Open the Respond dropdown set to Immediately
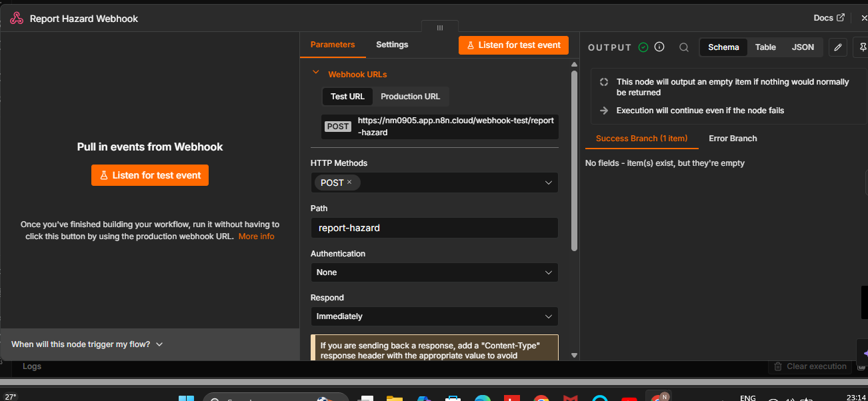 coord(435,316)
